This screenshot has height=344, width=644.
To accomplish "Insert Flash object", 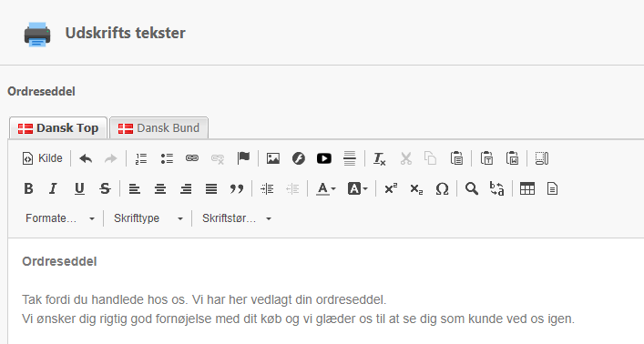I will [x=299, y=158].
